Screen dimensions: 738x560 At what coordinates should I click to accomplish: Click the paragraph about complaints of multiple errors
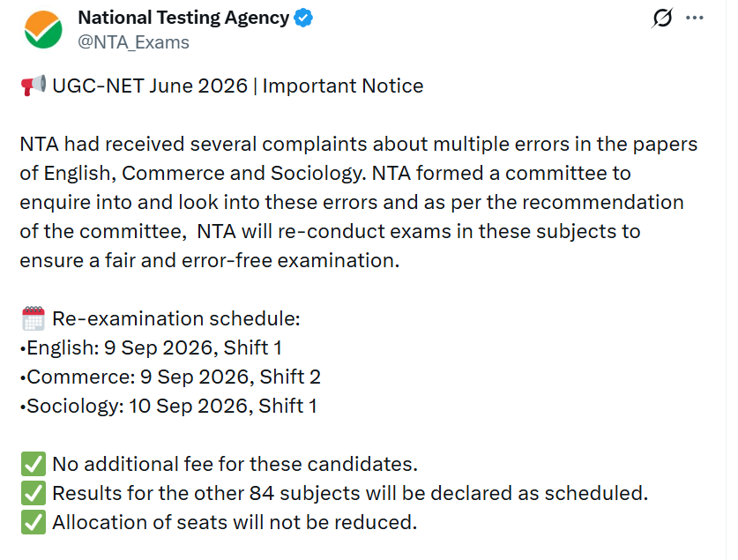tap(358, 202)
